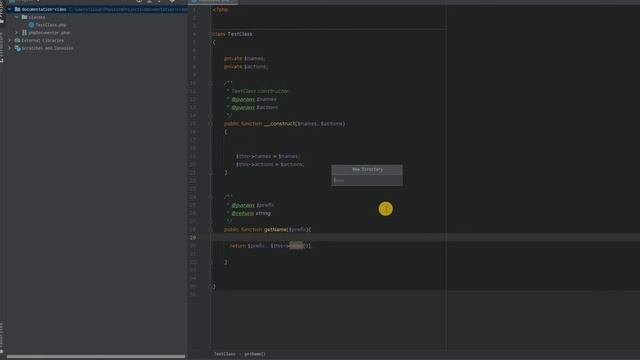
Task: Select the classes folder row
Action: click(x=96, y=17)
